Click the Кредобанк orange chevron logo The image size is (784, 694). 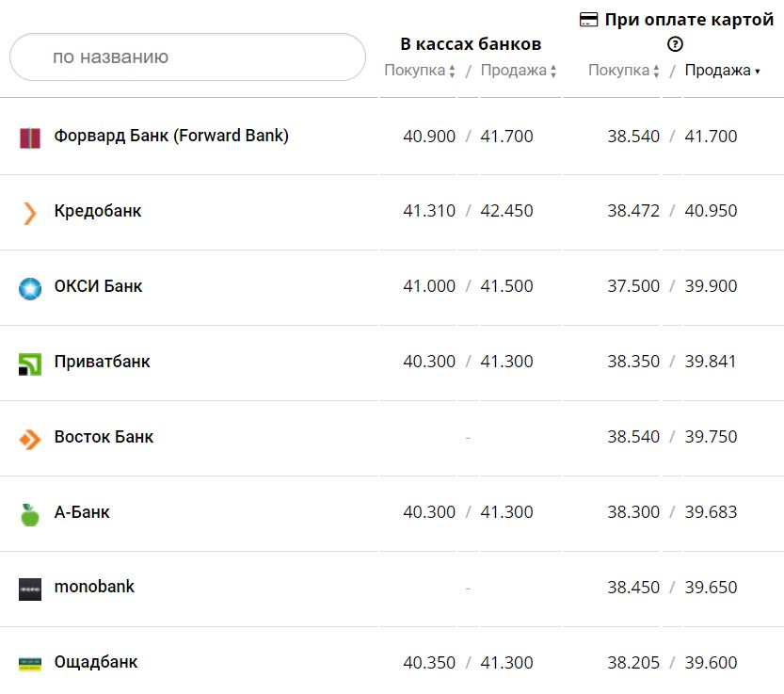click(30, 213)
